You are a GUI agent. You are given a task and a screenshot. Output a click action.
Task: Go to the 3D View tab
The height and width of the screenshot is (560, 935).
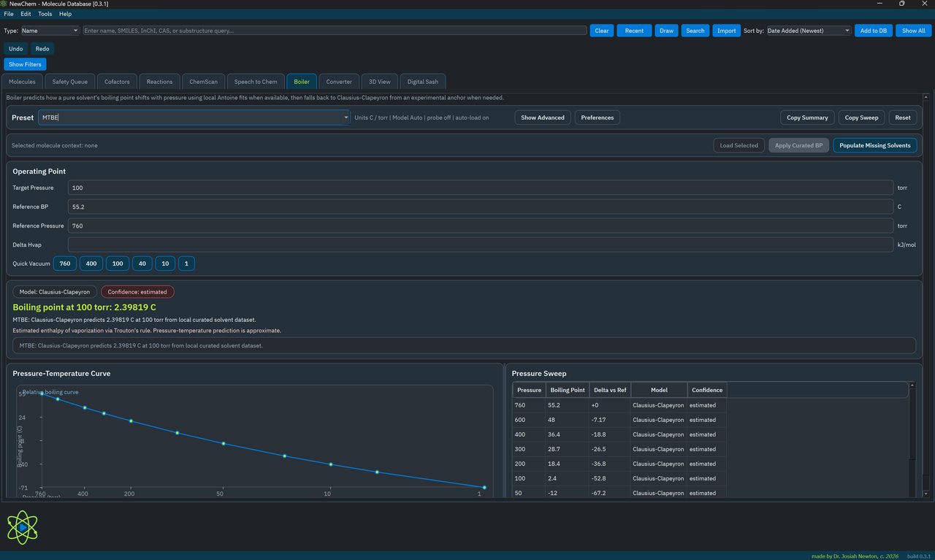[x=380, y=82]
